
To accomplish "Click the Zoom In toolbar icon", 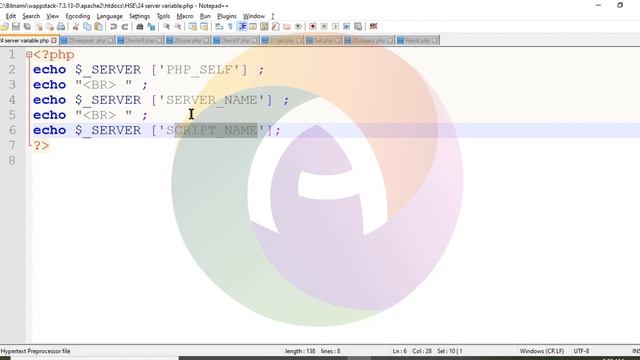I will tap(167, 27).
